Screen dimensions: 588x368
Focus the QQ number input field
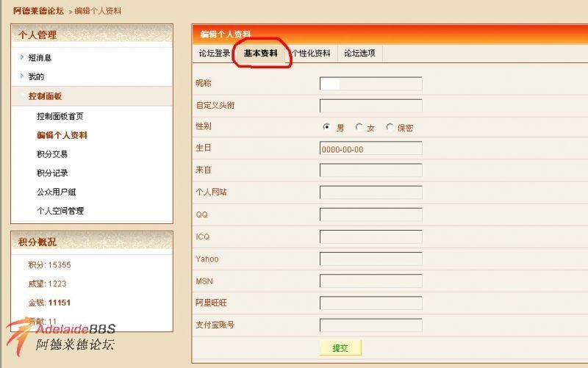[x=370, y=214]
